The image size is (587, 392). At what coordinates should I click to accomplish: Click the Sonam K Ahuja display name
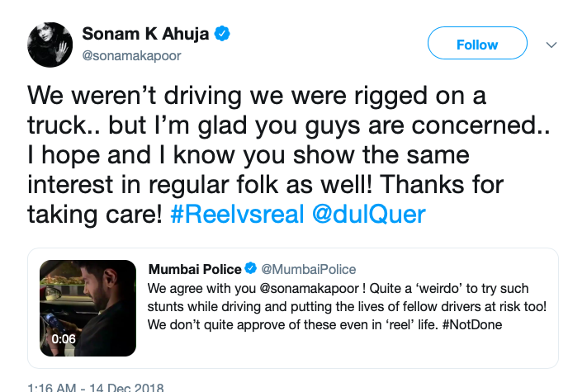click(145, 35)
